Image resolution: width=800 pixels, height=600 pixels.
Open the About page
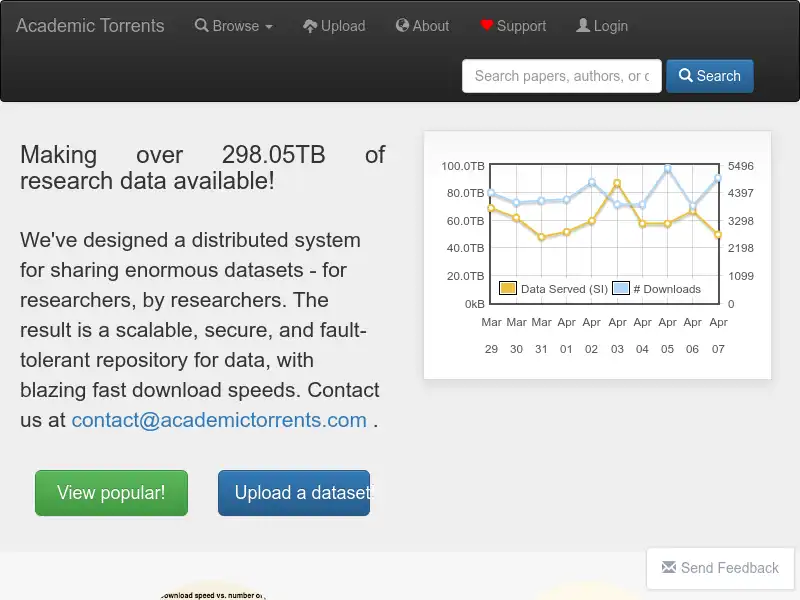pos(422,26)
